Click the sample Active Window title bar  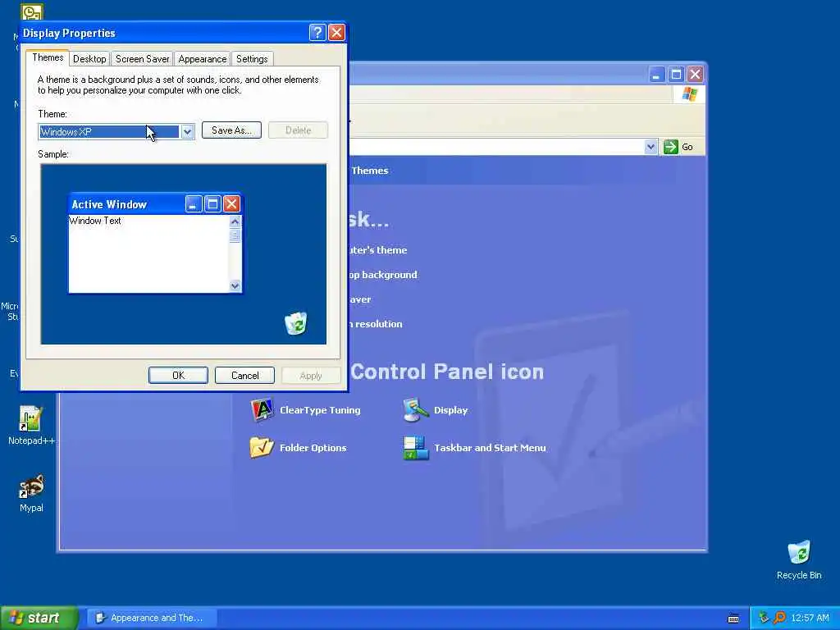tap(155, 204)
